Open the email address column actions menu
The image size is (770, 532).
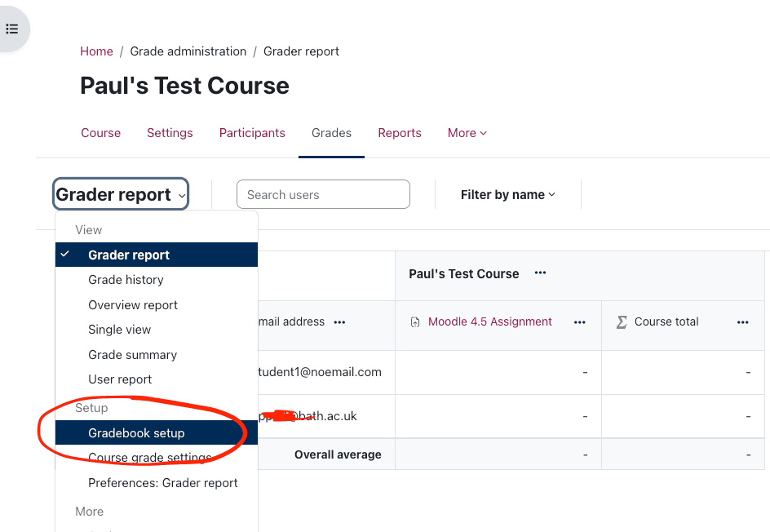tap(339, 322)
